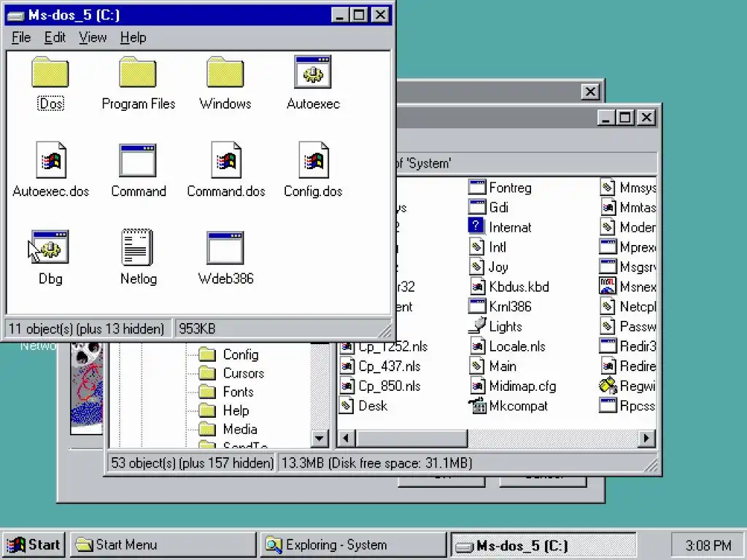
Task: Click the file list horizontal scrollbar thumb
Action: 411,438
